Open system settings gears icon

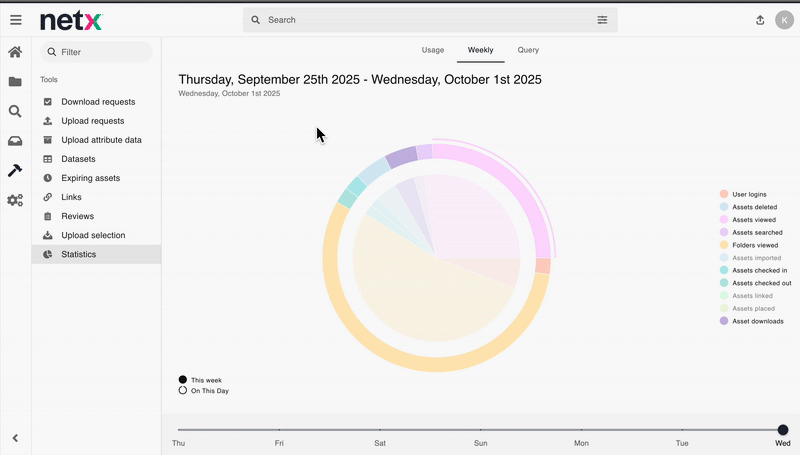point(15,200)
